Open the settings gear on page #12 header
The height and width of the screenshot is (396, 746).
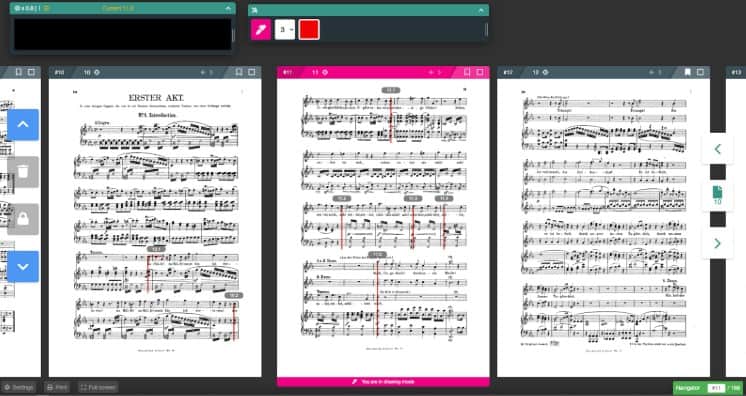545,72
